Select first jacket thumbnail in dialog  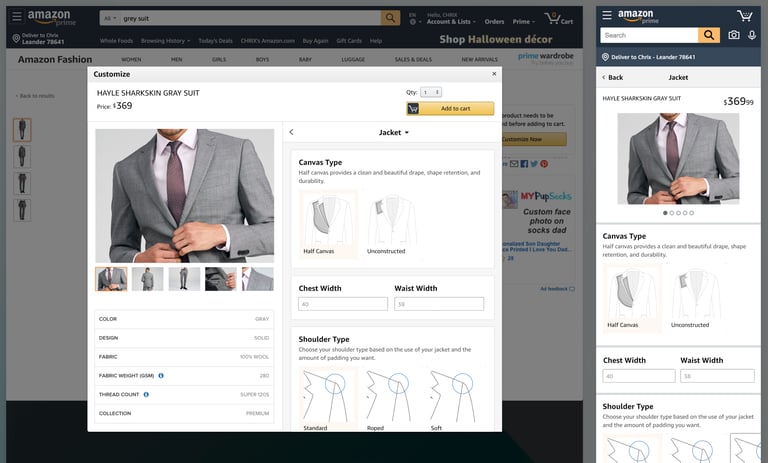pos(111,279)
